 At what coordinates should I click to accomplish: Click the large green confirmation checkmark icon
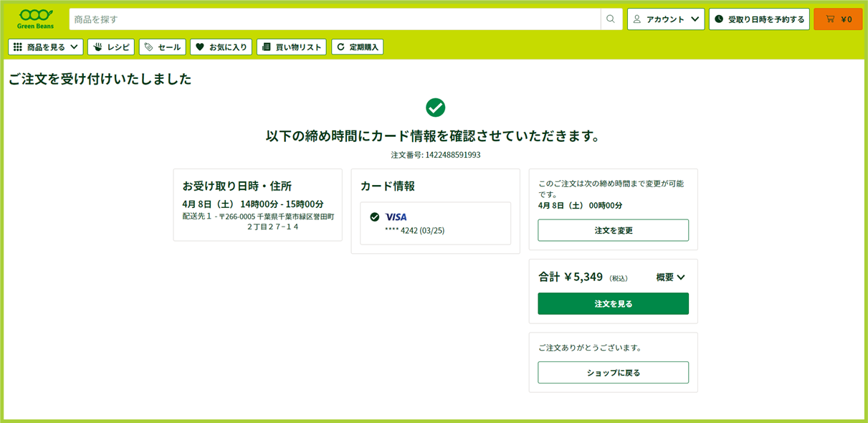436,108
